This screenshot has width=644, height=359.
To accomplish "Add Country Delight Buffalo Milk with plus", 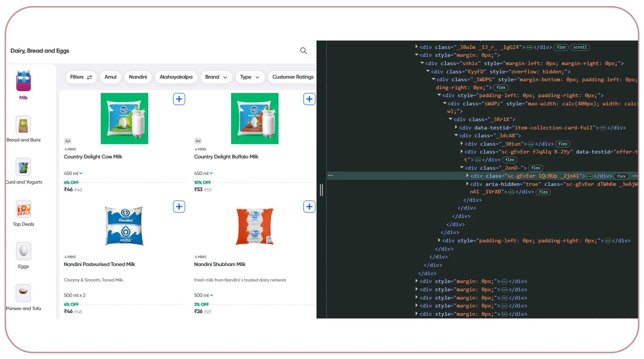I will point(309,99).
